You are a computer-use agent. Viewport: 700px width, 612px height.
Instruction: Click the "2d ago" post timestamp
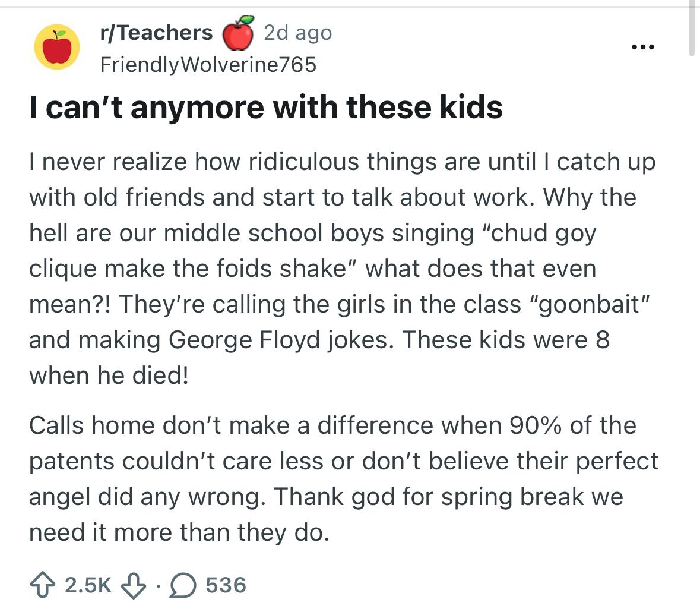click(297, 33)
